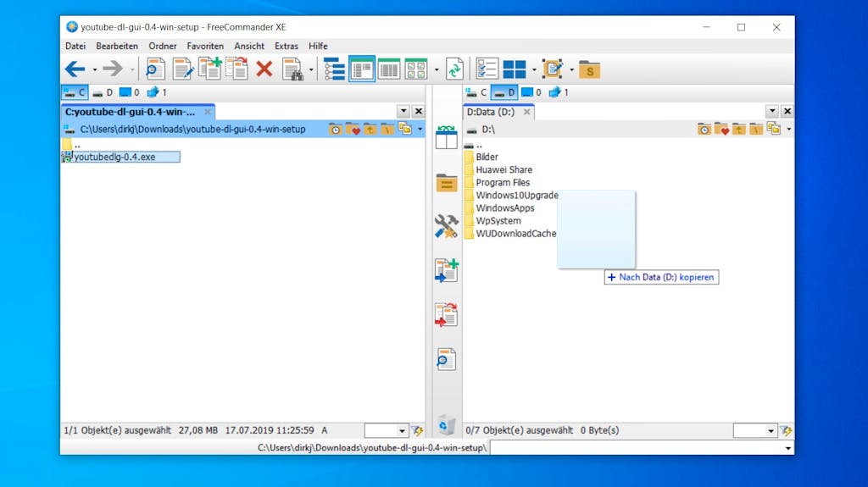Click middle bar move icon with red arrow
Screen dimensions: 868x487
pyautogui.click(x=446, y=315)
